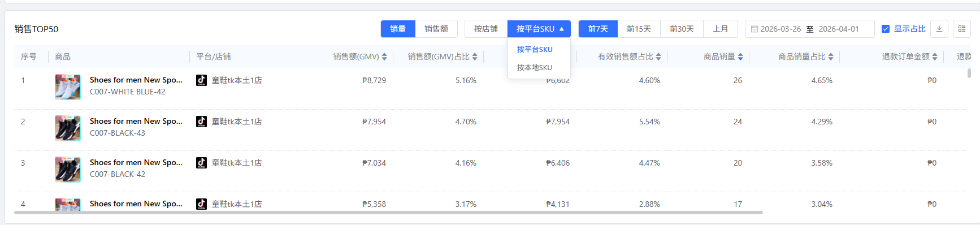Click the 销售TOP50 title
Image resolution: width=980 pixels, height=225 pixels.
pos(36,29)
